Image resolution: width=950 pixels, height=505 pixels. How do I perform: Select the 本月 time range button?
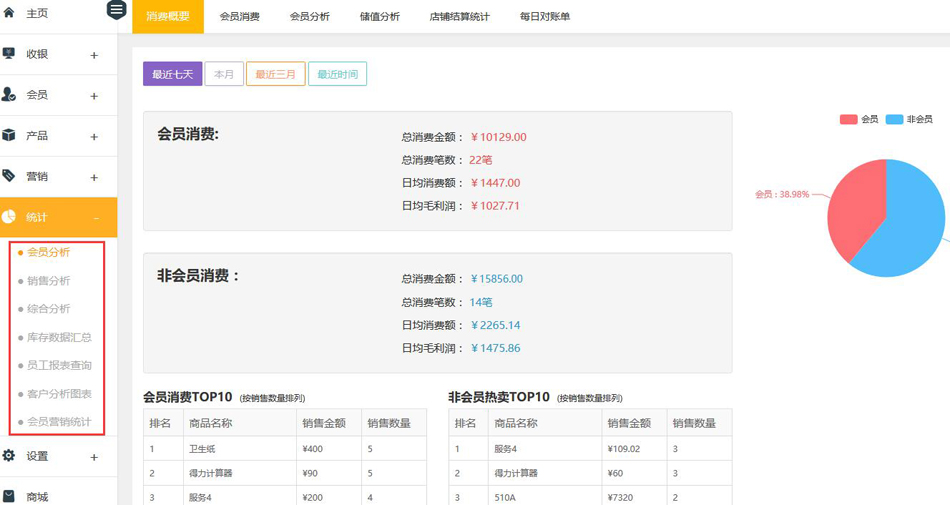pyautogui.click(x=224, y=74)
